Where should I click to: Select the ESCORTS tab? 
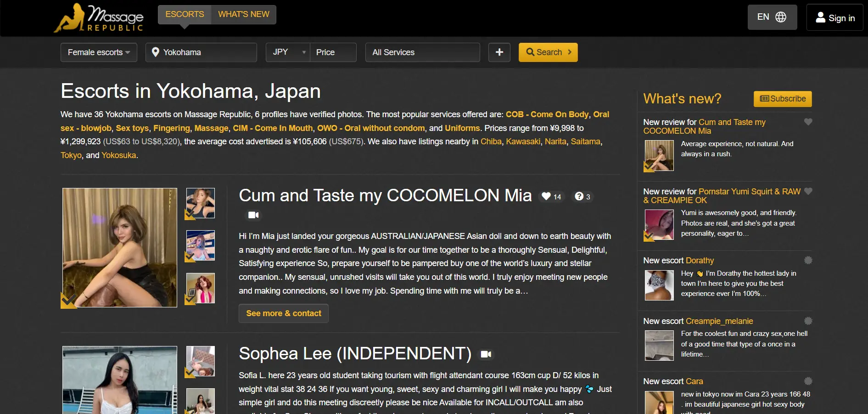click(185, 15)
